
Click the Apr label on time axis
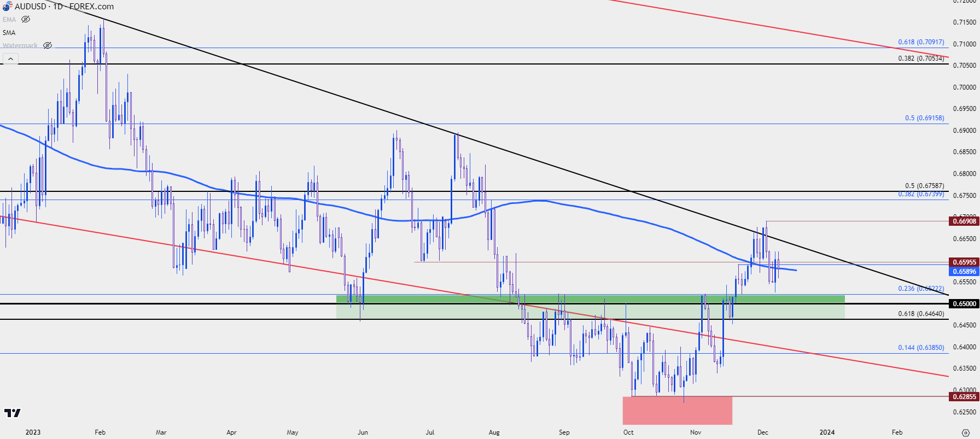coord(231,432)
